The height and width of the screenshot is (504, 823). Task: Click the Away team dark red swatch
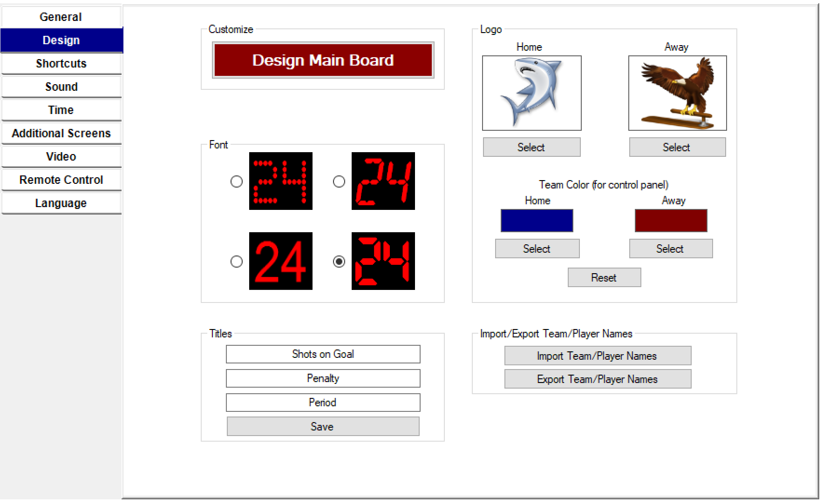[x=671, y=221]
